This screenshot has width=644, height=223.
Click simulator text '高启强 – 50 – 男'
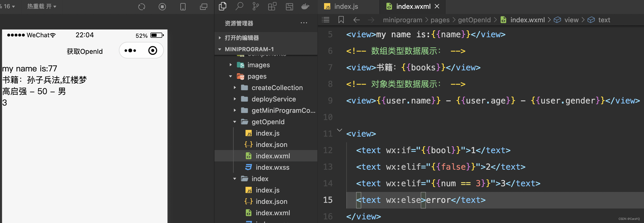tap(34, 91)
